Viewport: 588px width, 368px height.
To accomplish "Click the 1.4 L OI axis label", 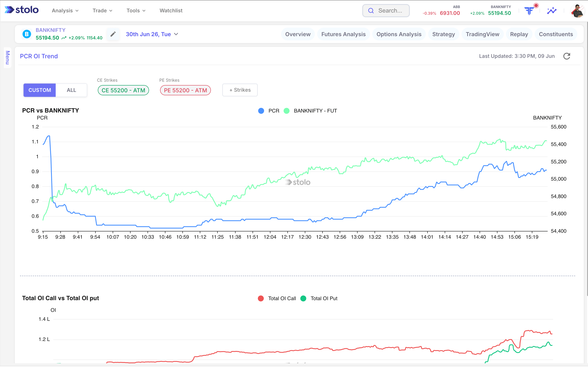I will pos(44,319).
